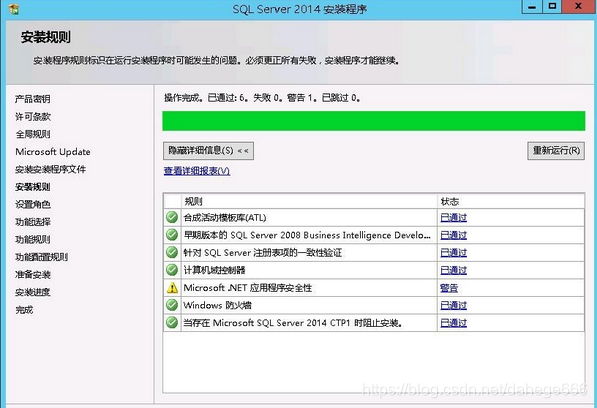Viewport: 597px width, 408px height.
Task: Select Microsoft Update step in sidebar
Action: click(x=53, y=151)
